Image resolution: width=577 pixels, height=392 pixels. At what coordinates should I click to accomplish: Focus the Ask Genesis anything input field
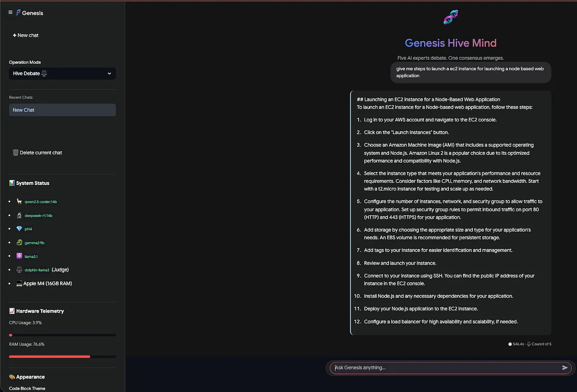pyautogui.click(x=445, y=368)
